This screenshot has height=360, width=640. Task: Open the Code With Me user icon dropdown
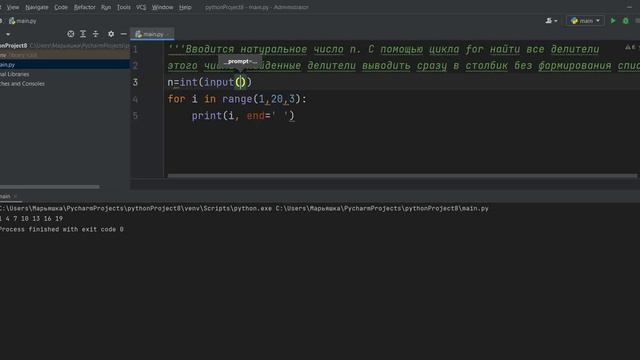click(x=551, y=21)
